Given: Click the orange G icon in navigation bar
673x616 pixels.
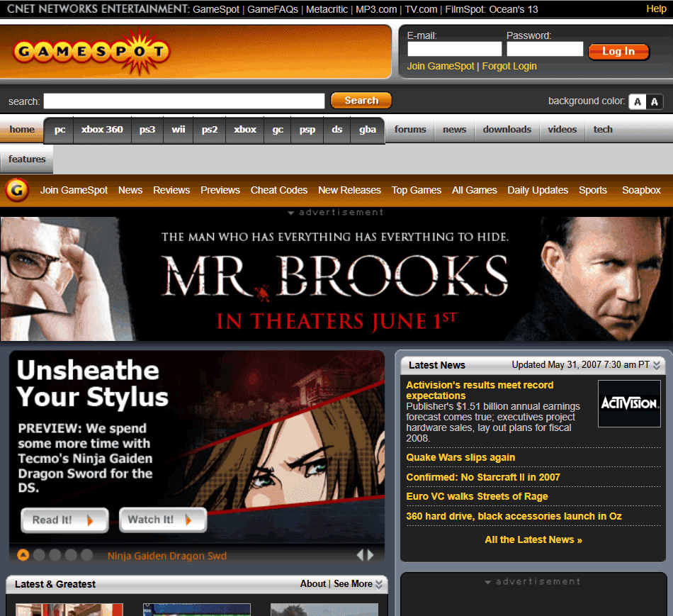Looking at the screenshot, I should [17, 190].
